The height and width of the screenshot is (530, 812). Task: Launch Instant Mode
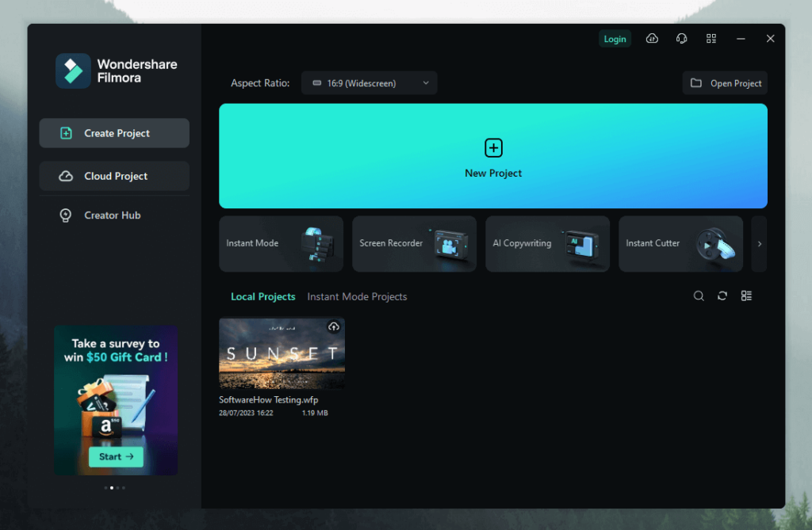(282, 244)
